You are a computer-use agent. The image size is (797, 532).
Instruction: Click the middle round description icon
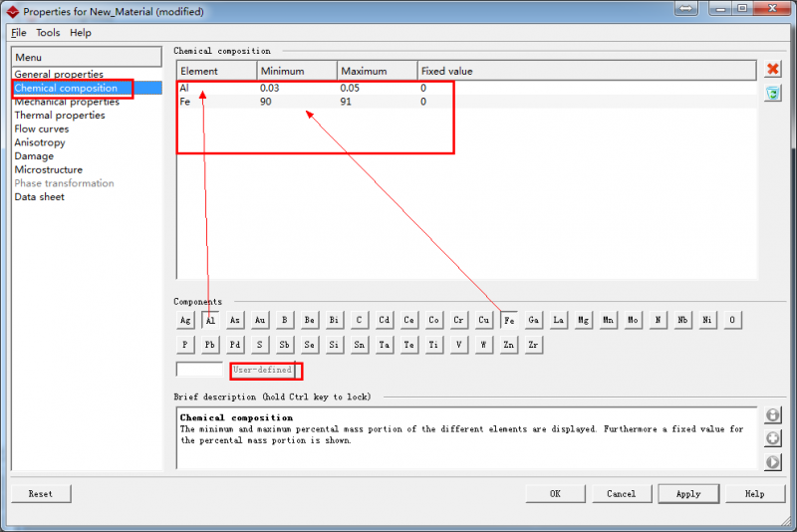[773, 438]
